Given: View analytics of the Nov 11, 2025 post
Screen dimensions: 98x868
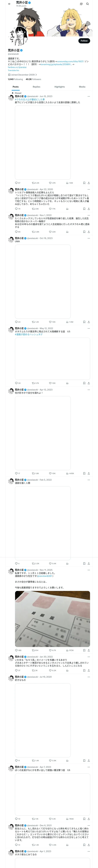Looking at the screenshot, I should [67, 650].
